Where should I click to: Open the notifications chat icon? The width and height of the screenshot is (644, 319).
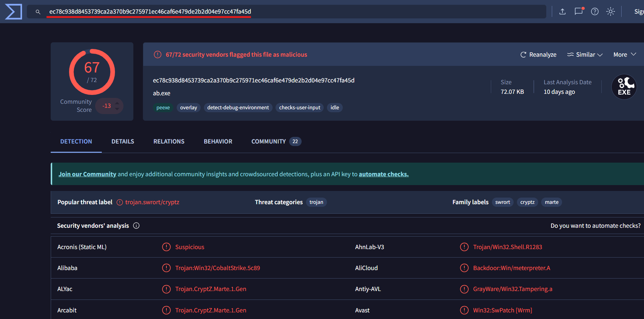coord(579,11)
